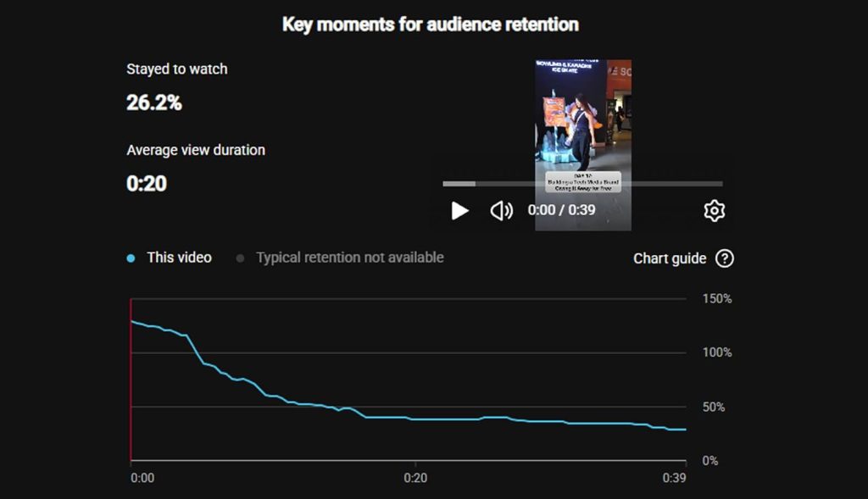Play the video preview
This screenshot has width=868, height=499.
coord(459,211)
